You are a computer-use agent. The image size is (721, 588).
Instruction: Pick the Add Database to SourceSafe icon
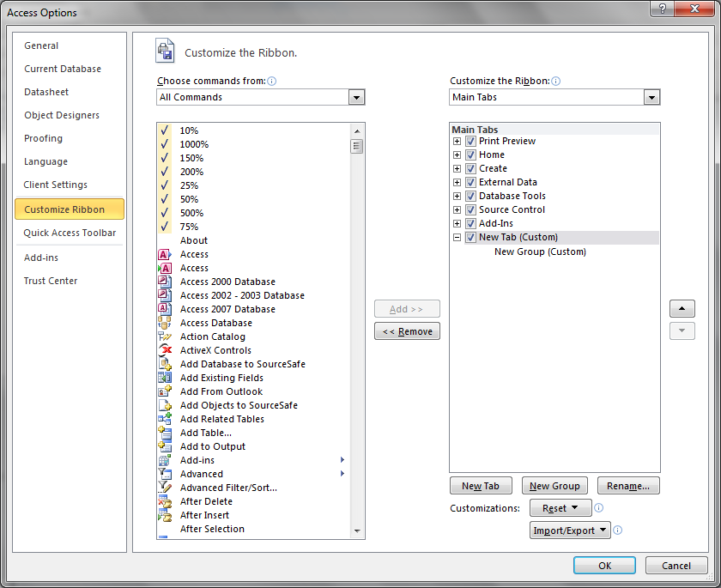[165, 364]
